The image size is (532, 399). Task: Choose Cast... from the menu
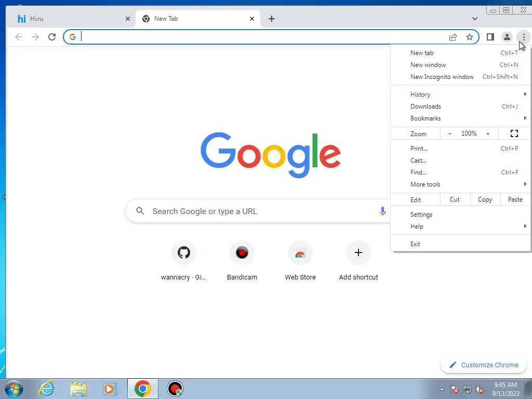pyautogui.click(x=461, y=161)
